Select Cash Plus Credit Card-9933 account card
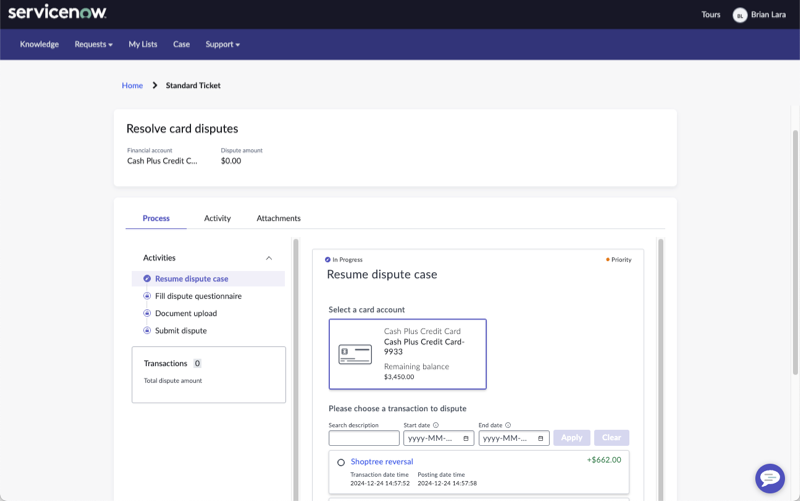The height and width of the screenshot is (501, 800). (x=408, y=354)
